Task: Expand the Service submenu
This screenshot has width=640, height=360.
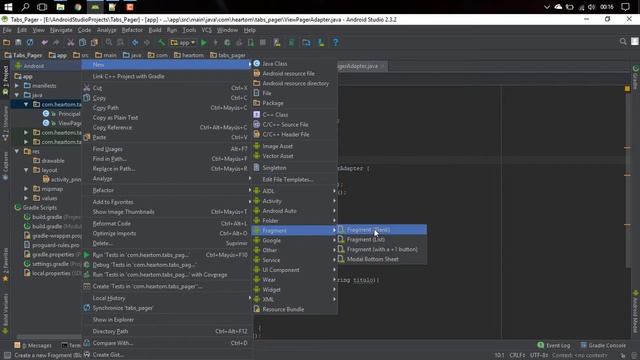Action: 295,260
